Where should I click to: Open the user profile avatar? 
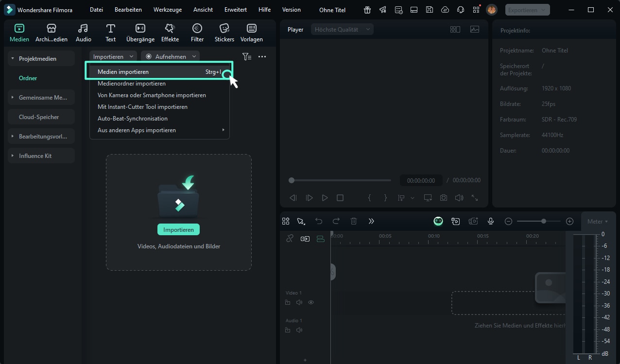(x=492, y=10)
